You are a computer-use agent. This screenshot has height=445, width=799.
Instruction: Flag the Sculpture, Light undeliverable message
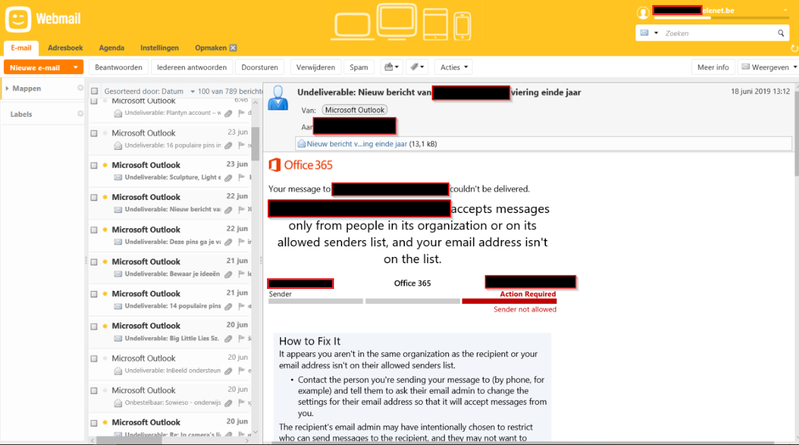241,177
